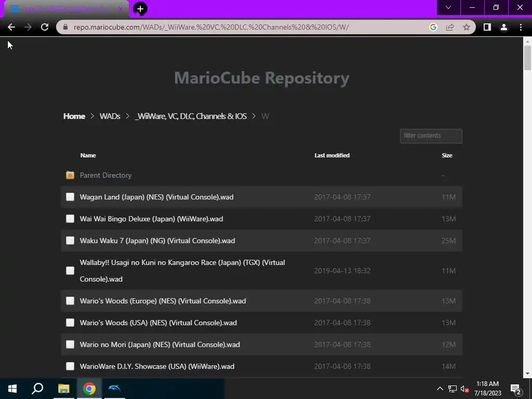The image size is (532, 399).
Task: Click the filter contents field
Action: 431,136
